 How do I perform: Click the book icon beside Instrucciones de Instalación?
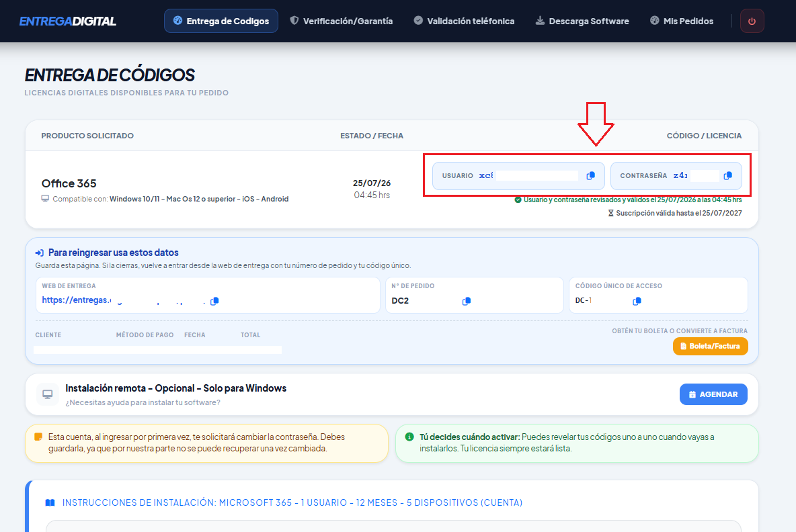click(x=50, y=502)
